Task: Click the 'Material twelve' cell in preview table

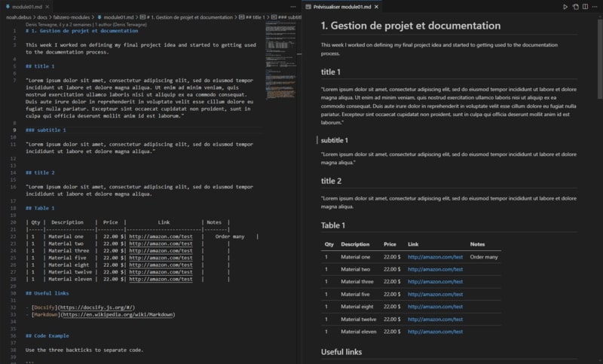Action: 359,320
